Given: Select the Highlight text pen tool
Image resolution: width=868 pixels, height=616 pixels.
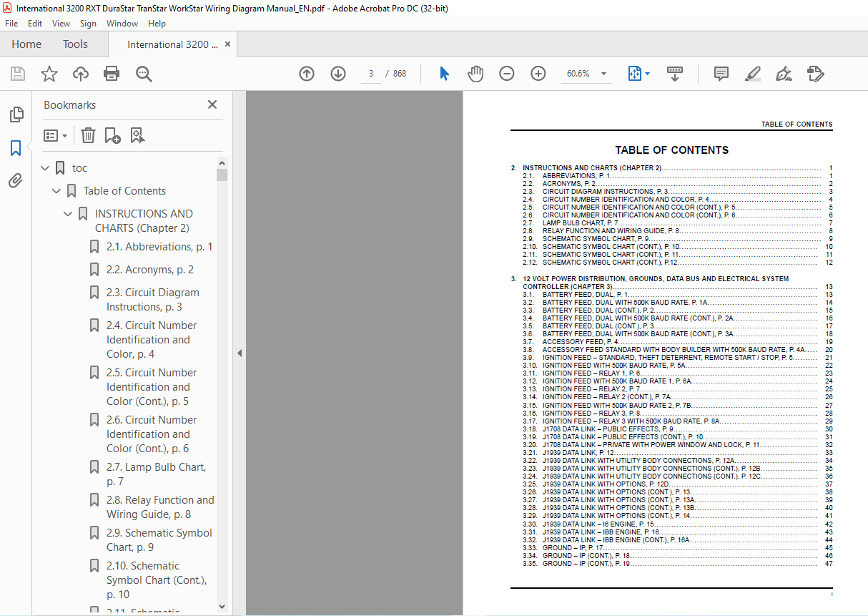Looking at the screenshot, I should (x=752, y=74).
